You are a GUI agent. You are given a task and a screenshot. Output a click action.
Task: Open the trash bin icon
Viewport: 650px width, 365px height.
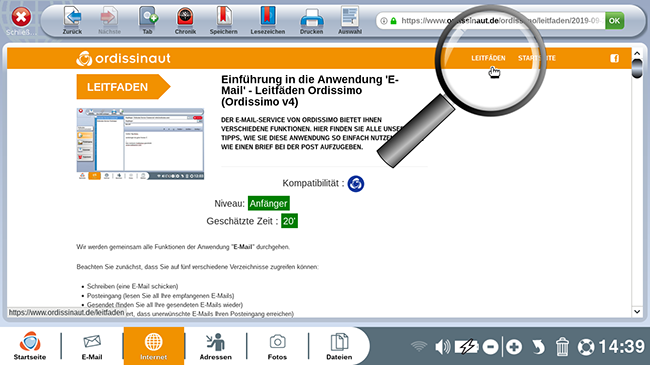coord(562,347)
